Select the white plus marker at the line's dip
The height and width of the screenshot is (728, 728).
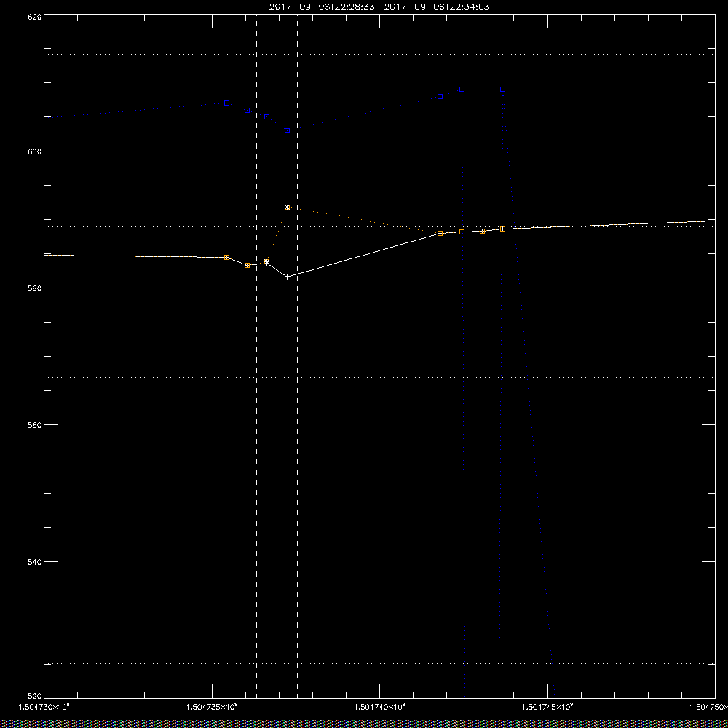coord(287,277)
